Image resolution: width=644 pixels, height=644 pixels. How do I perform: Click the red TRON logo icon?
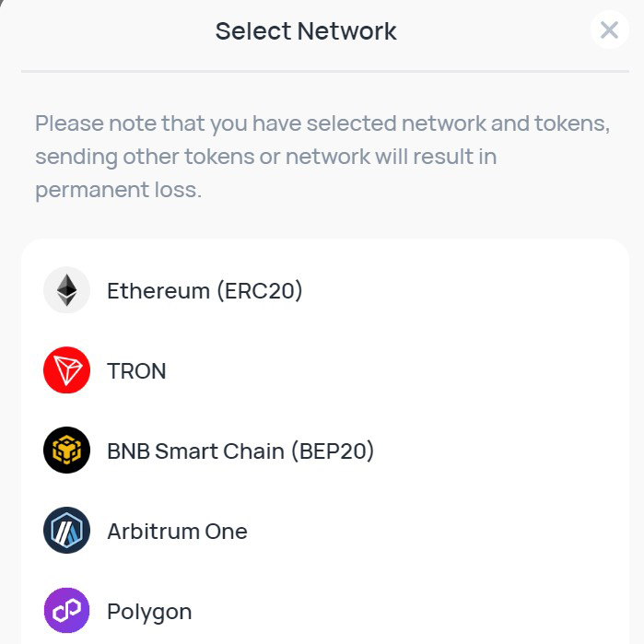[66, 370]
